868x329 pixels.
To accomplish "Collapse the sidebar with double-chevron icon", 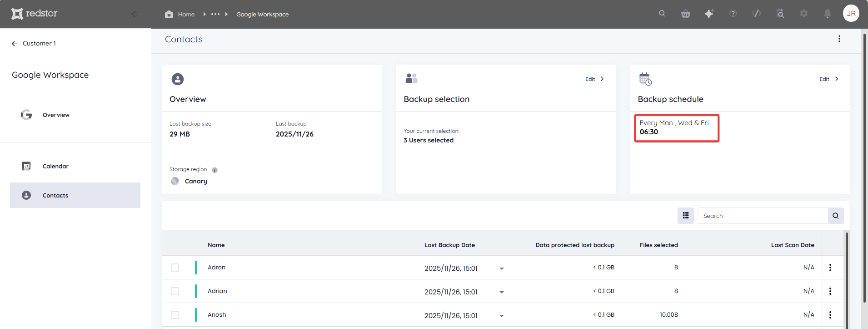I will click(x=135, y=14).
